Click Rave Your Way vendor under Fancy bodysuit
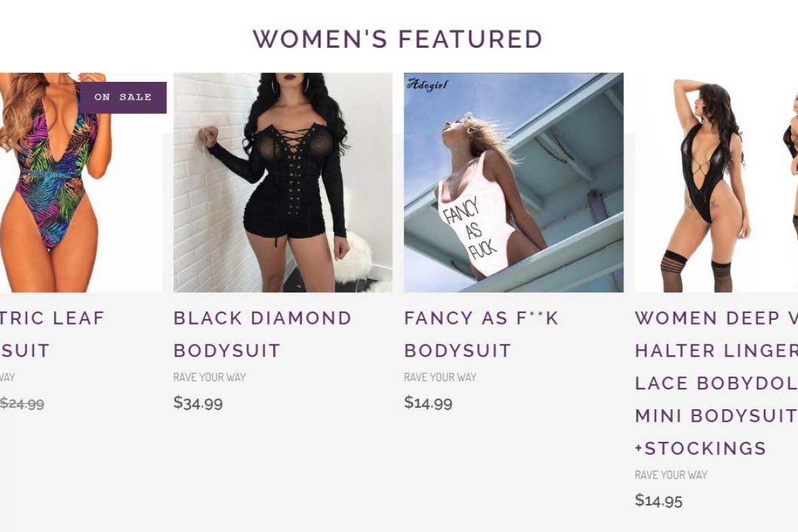Image resolution: width=798 pixels, height=532 pixels. pyautogui.click(x=440, y=377)
